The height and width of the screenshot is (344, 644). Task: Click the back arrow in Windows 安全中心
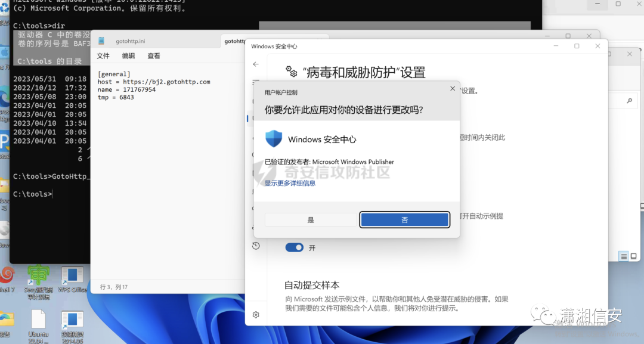[x=255, y=64]
